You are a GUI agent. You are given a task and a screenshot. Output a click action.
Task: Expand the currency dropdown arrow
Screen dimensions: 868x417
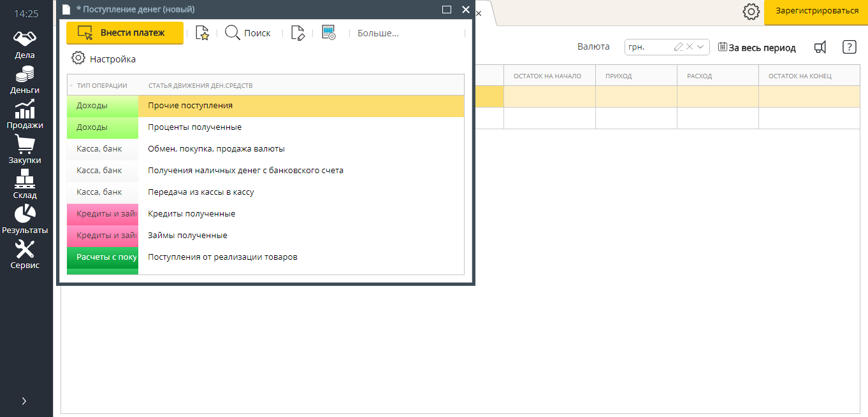click(700, 47)
